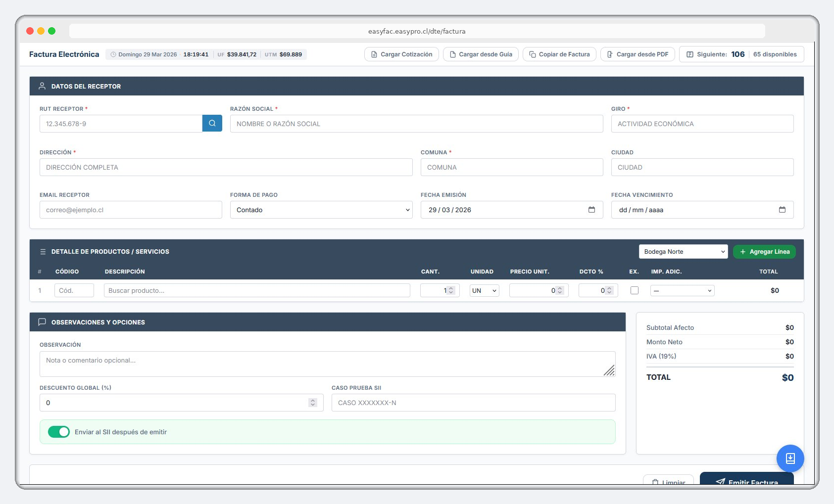
Task: Open the IMP. ADIC. dropdown
Action: pyautogui.click(x=682, y=290)
